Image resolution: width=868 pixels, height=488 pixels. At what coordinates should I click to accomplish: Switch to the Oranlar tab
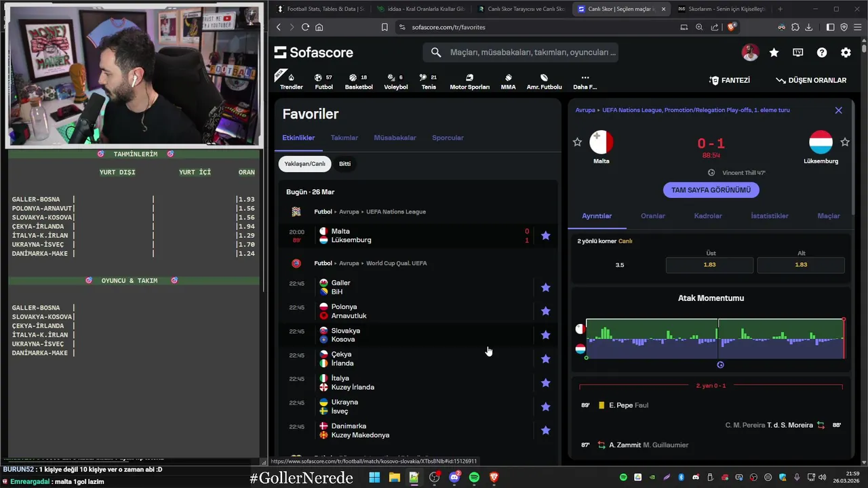point(653,216)
